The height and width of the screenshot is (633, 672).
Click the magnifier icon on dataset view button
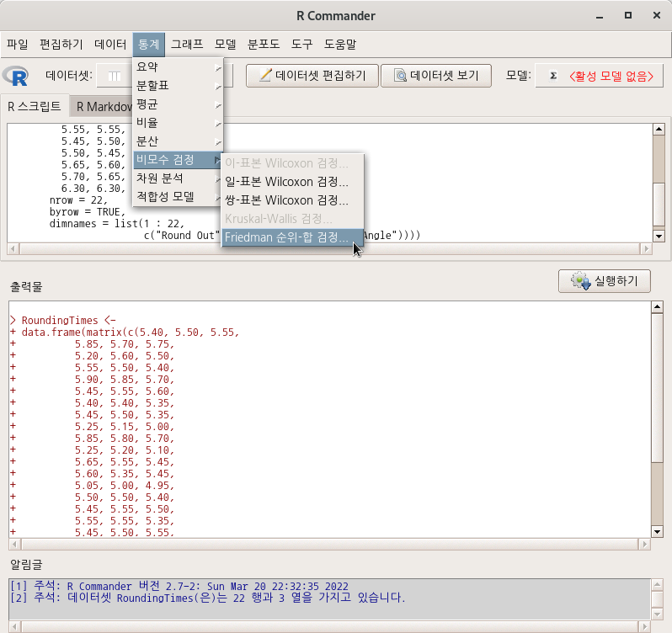[400, 76]
